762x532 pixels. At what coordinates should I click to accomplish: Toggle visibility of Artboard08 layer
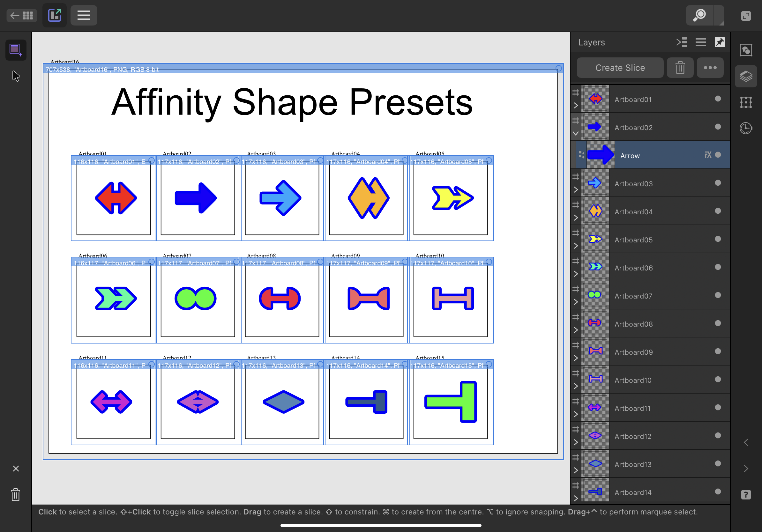coord(718,323)
